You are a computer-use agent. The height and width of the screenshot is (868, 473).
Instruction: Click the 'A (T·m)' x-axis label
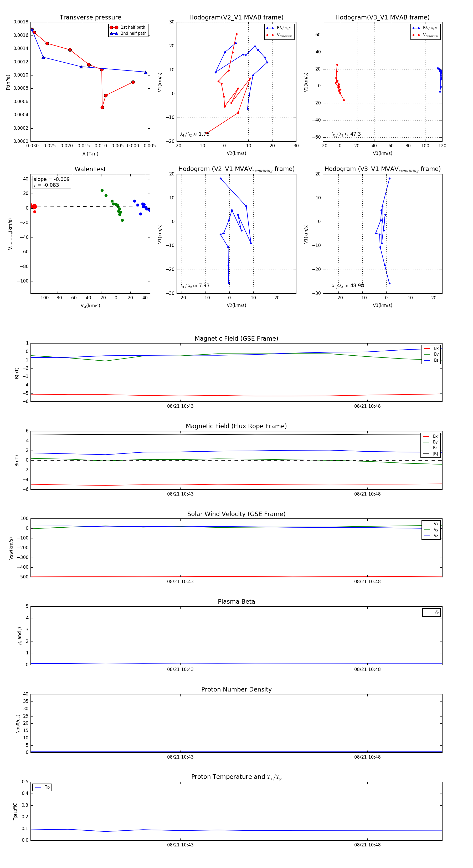click(90, 154)
